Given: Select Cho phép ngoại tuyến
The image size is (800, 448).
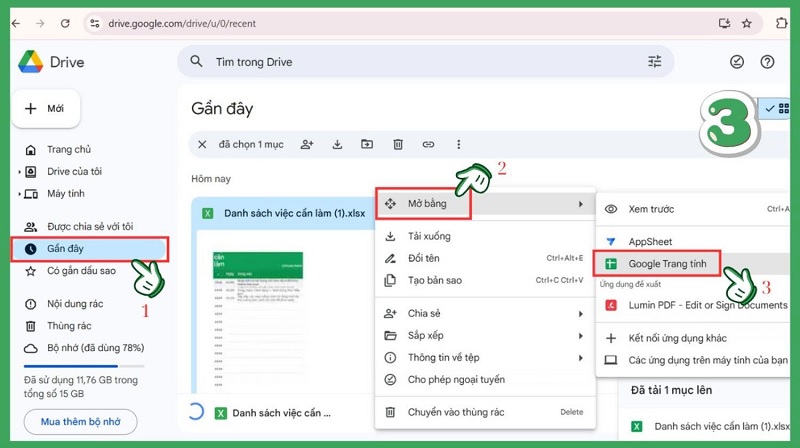Looking at the screenshot, I should click(x=485, y=380).
